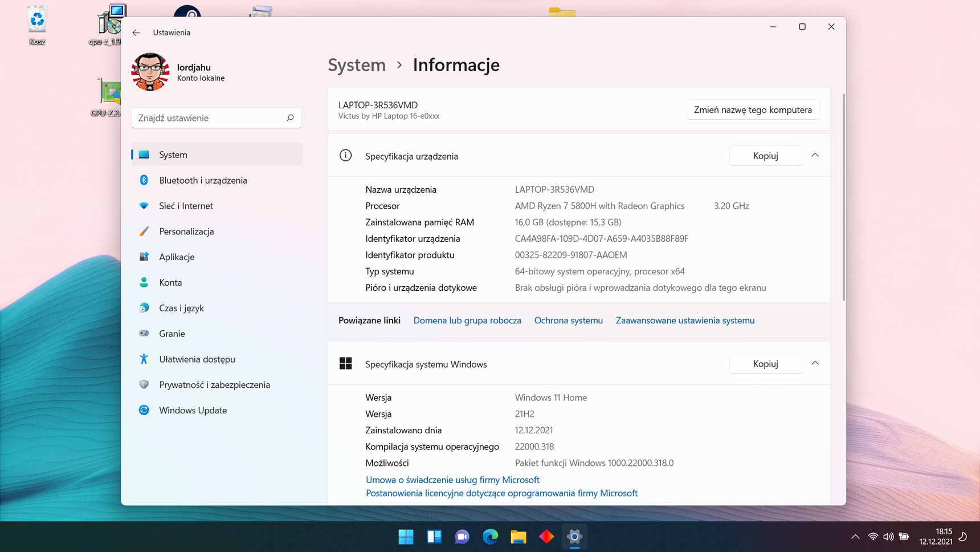Show hidden tray icons chevron
Screen dimensions: 980x552
point(855,537)
